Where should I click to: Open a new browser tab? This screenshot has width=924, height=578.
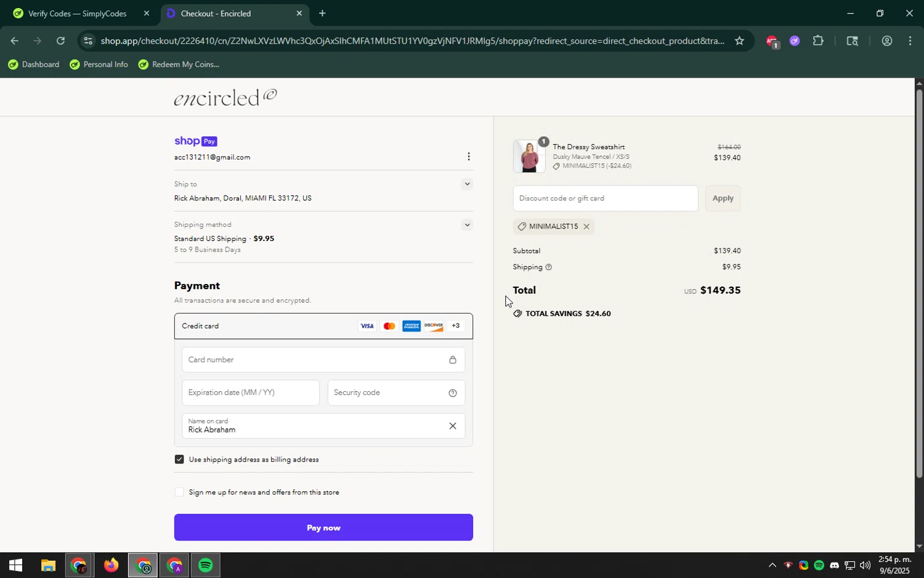(322, 13)
